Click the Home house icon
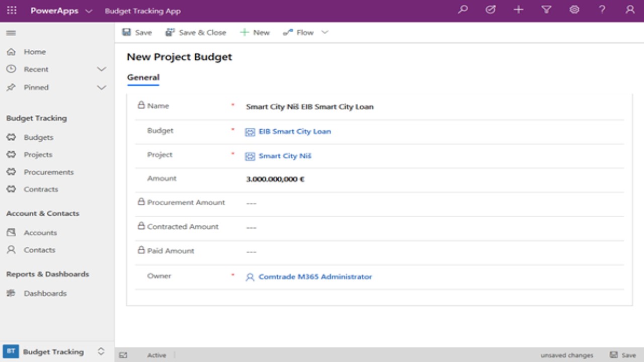 point(11,52)
